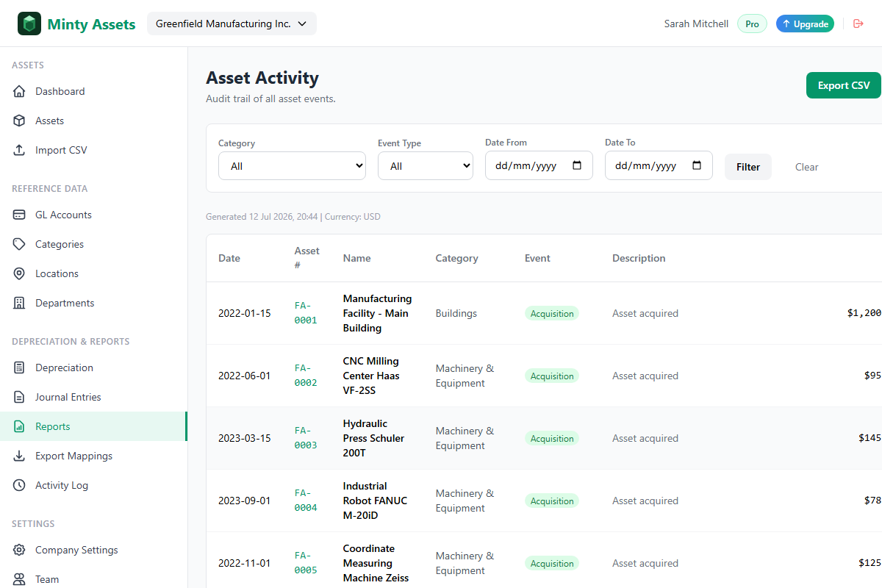Click "Industrial Robot FANUC M-20iD" name
Viewport: 882px width, 588px height.
point(375,501)
